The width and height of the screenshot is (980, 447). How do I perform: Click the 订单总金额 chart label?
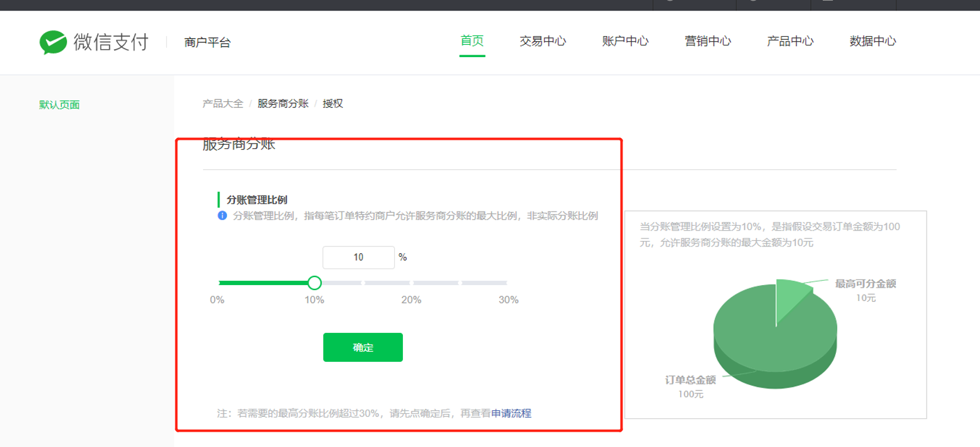coord(691,380)
